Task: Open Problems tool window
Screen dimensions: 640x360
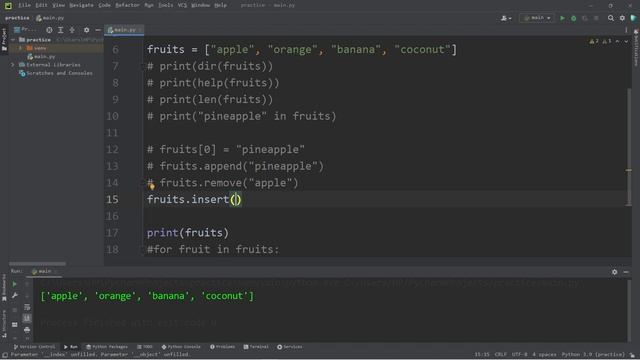Action: [222, 347]
